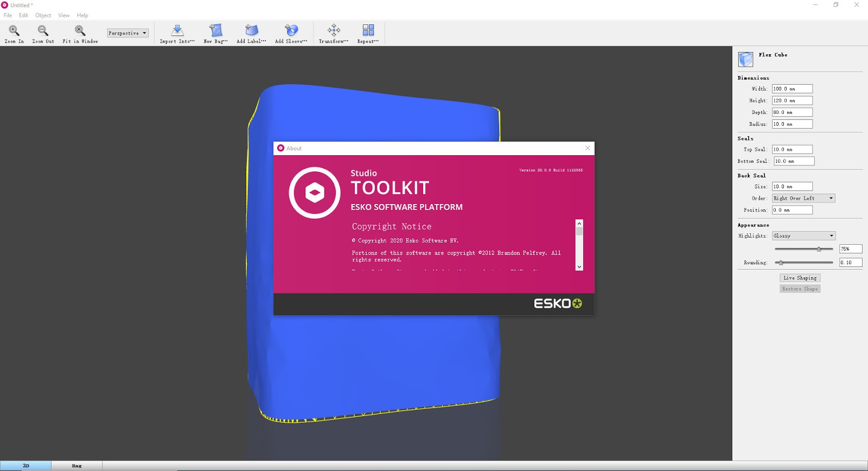Open the Edit menu
868x471 pixels.
tap(23, 15)
